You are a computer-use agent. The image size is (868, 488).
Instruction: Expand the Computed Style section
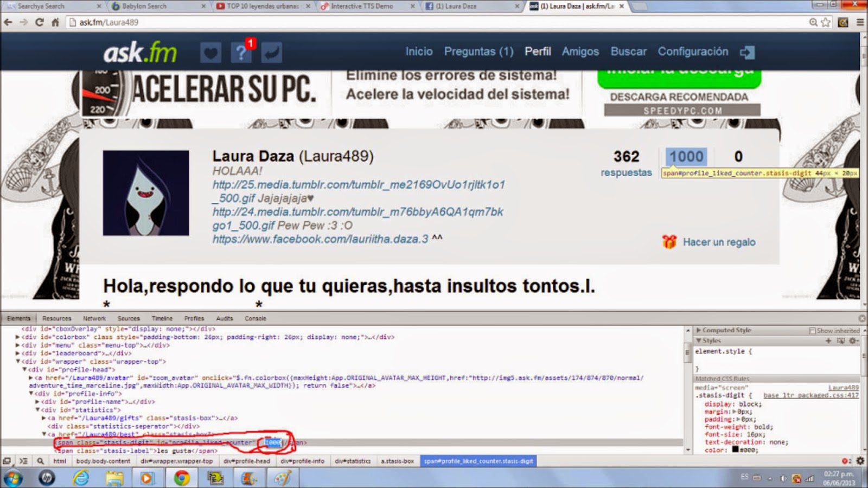(699, 330)
